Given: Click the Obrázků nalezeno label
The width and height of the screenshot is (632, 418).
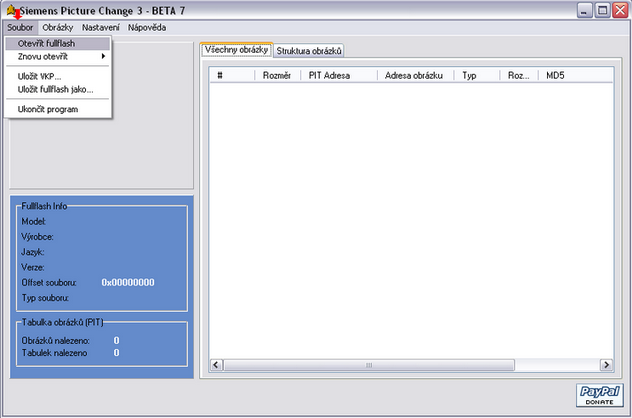Looking at the screenshot, I should [56, 341].
